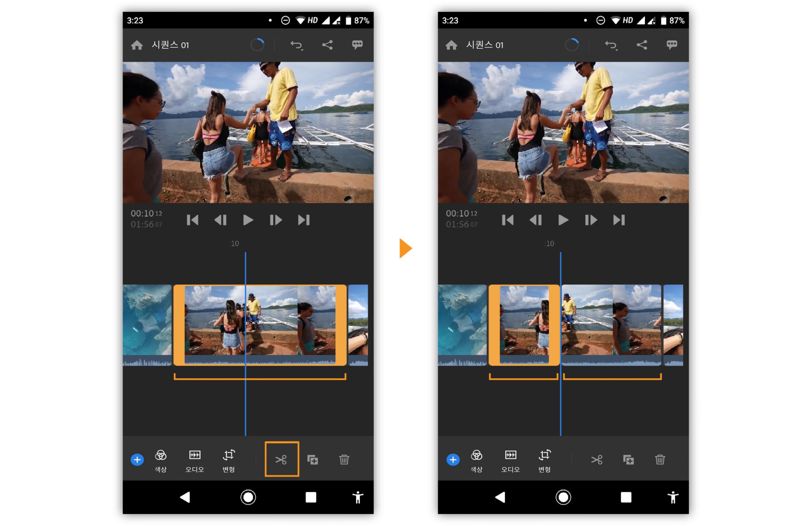This screenshot has width=812, height=526.
Task: Step forward one frame in left phone
Action: click(x=275, y=220)
